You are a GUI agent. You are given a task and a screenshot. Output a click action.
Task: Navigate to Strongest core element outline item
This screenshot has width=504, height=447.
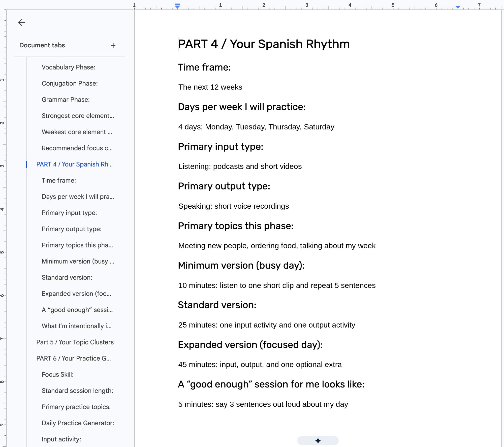pyautogui.click(x=78, y=116)
